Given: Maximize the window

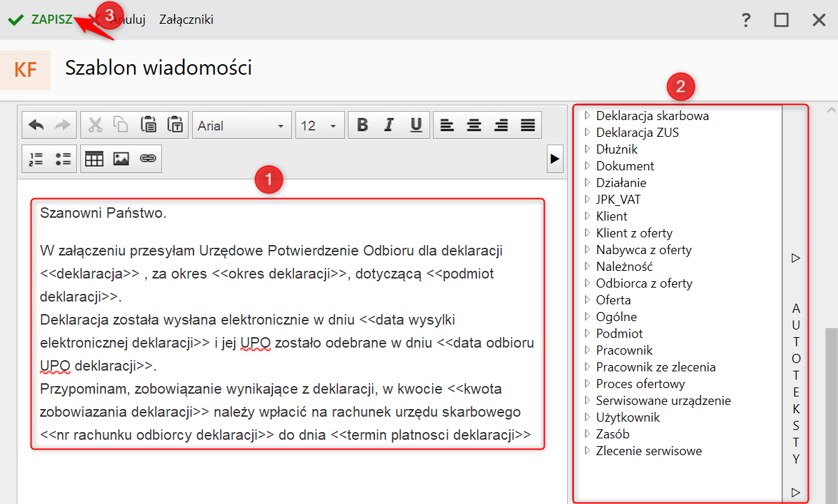Looking at the screenshot, I should point(781,20).
